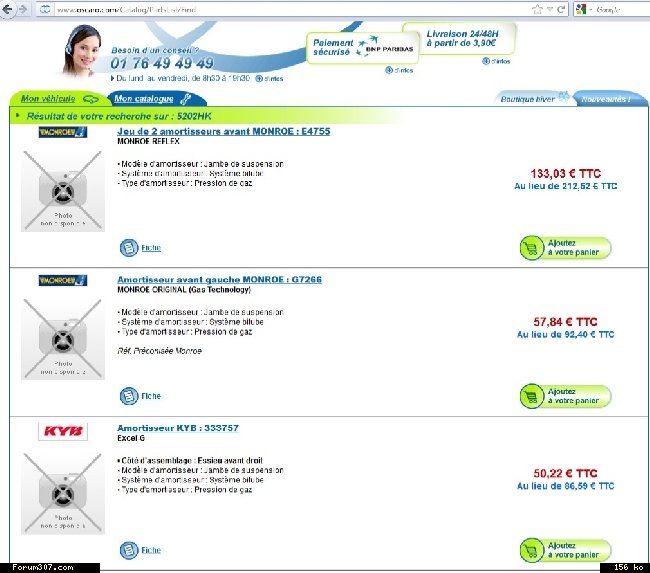Click Monroe brand logo of E4755 product
The image size is (650, 573).
[x=63, y=132]
